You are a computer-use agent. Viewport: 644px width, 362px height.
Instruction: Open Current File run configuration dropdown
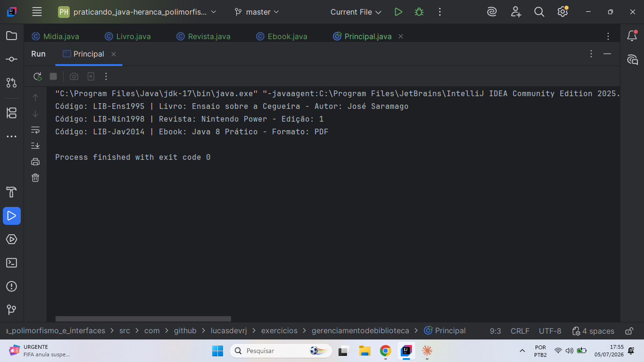pyautogui.click(x=356, y=12)
